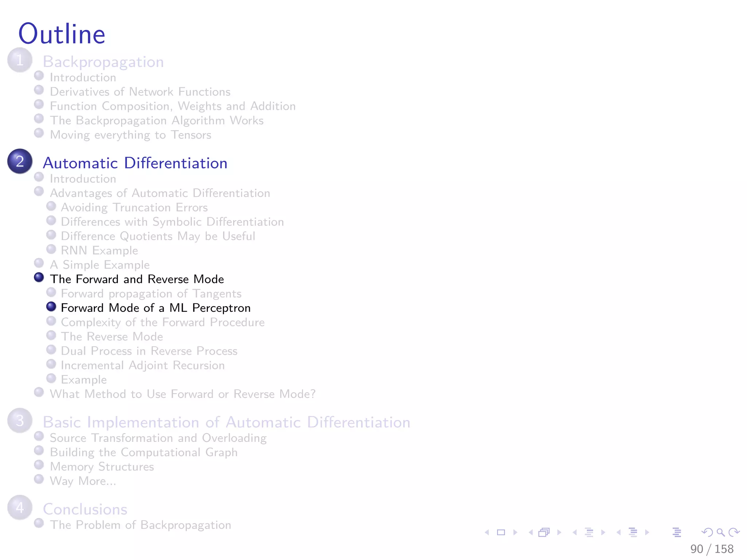Open the RNN Example subsection
The height and width of the screenshot is (560, 747).
[x=99, y=250]
